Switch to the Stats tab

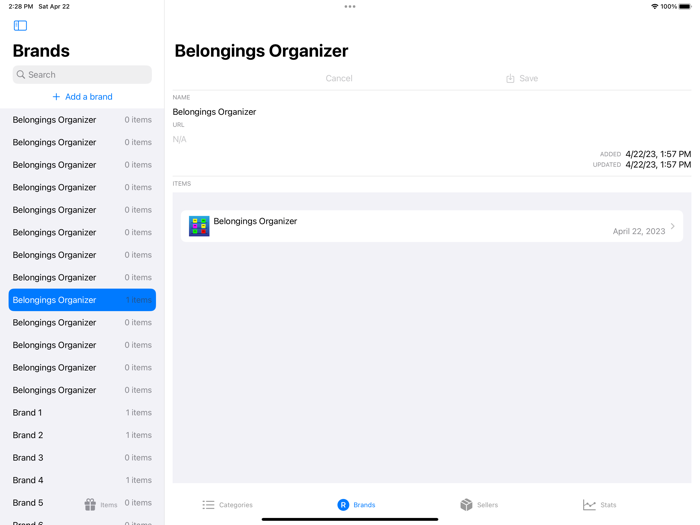[x=600, y=504]
